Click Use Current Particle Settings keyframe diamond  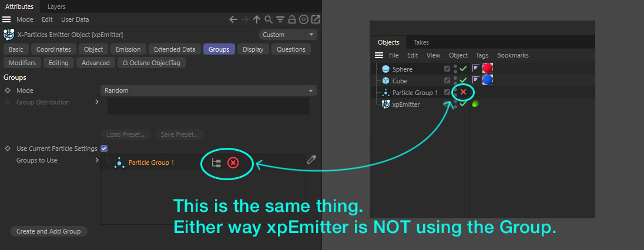8,148
